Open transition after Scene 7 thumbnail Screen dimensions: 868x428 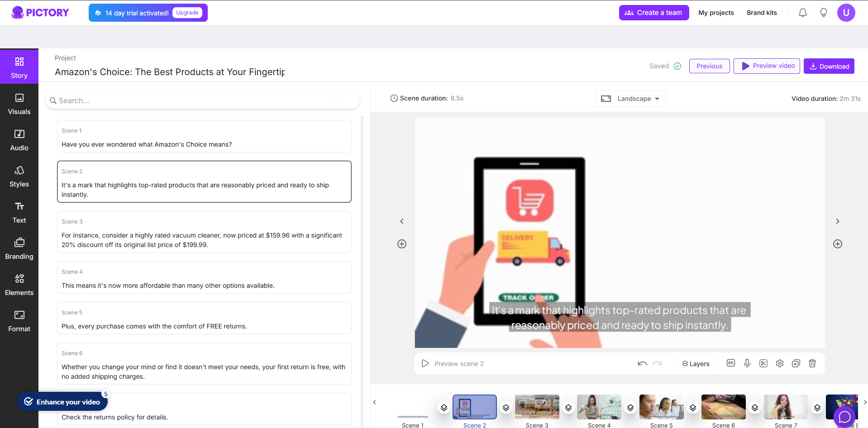pyautogui.click(x=817, y=408)
